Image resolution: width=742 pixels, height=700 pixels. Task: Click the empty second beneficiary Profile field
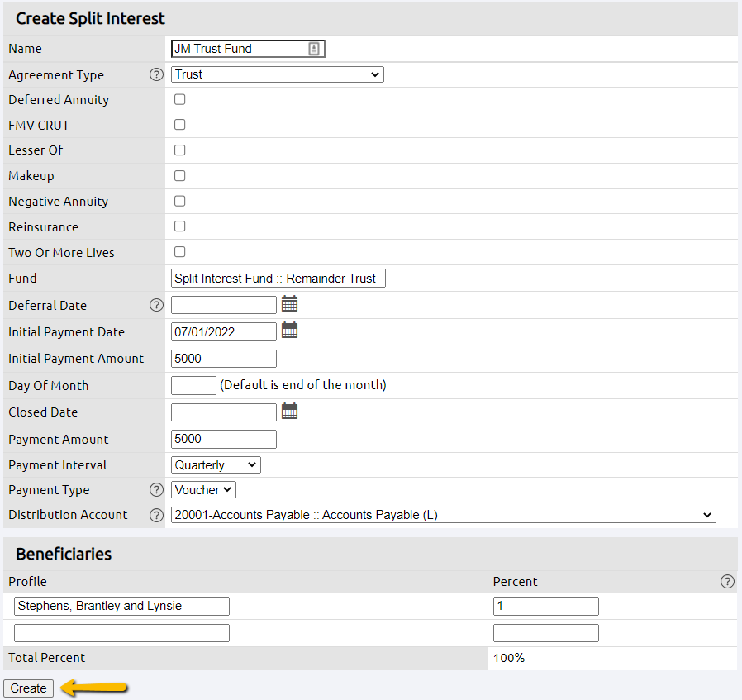tap(121, 633)
